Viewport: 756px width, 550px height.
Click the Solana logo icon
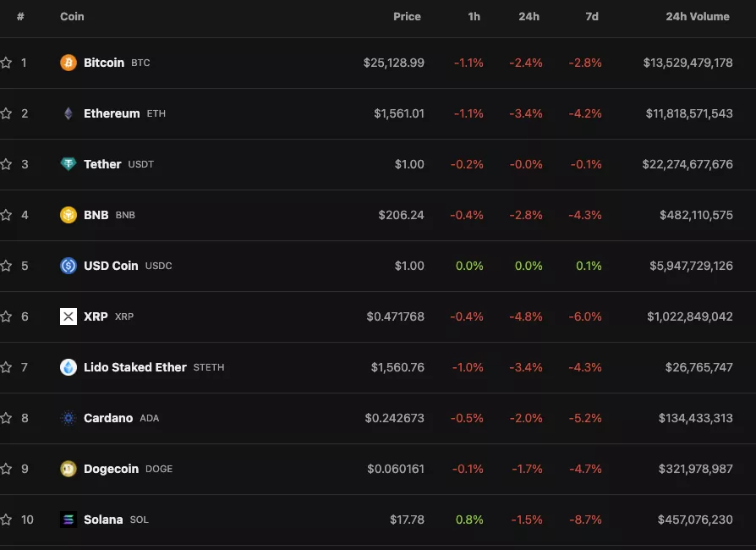[x=68, y=520]
